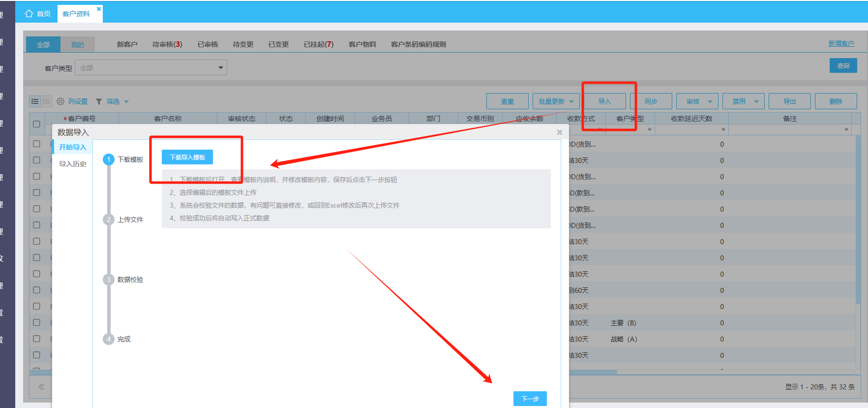
Task: Click the 查询 button
Action: [843, 65]
